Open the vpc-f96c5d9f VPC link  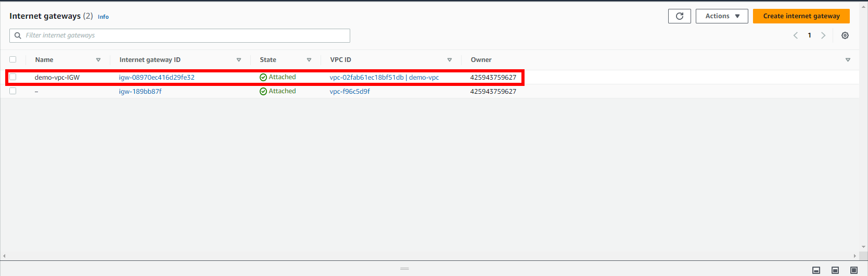[x=350, y=92]
